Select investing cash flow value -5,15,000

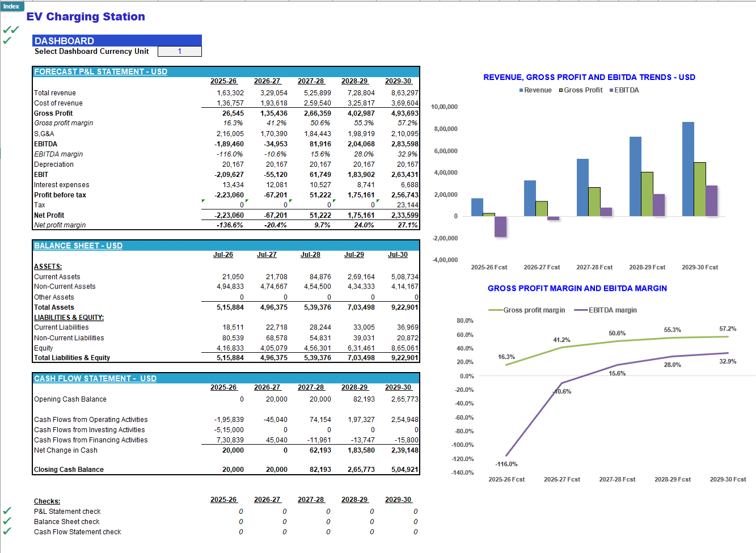(229, 430)
